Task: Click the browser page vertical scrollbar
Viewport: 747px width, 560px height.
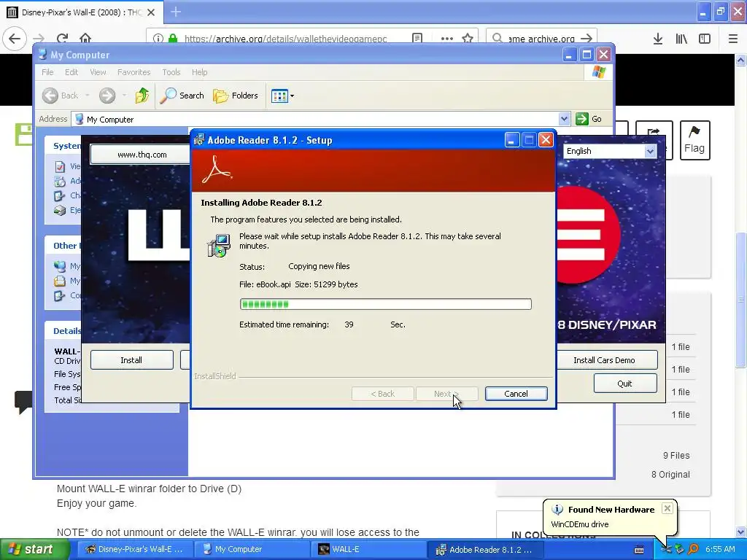Action: (740, 300)
